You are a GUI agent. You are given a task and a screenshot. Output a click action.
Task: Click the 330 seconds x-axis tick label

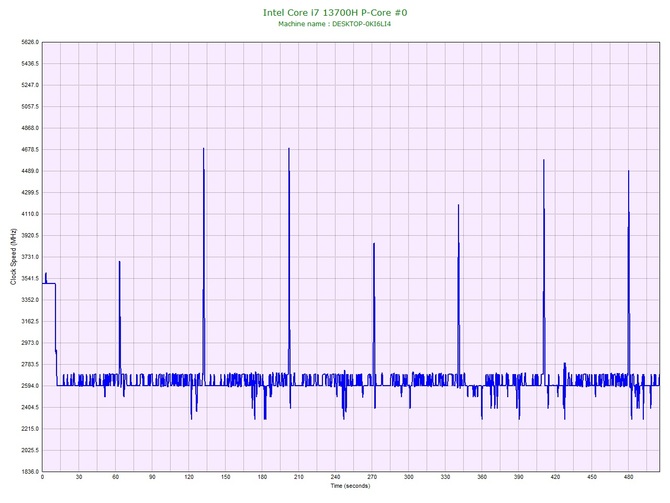445,477
